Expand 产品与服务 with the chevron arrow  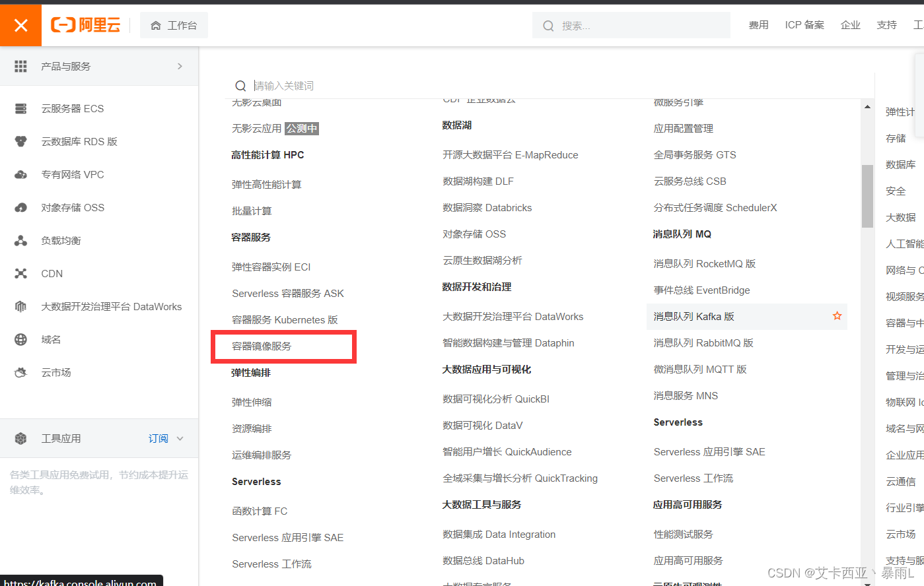[x=180, y=66]
